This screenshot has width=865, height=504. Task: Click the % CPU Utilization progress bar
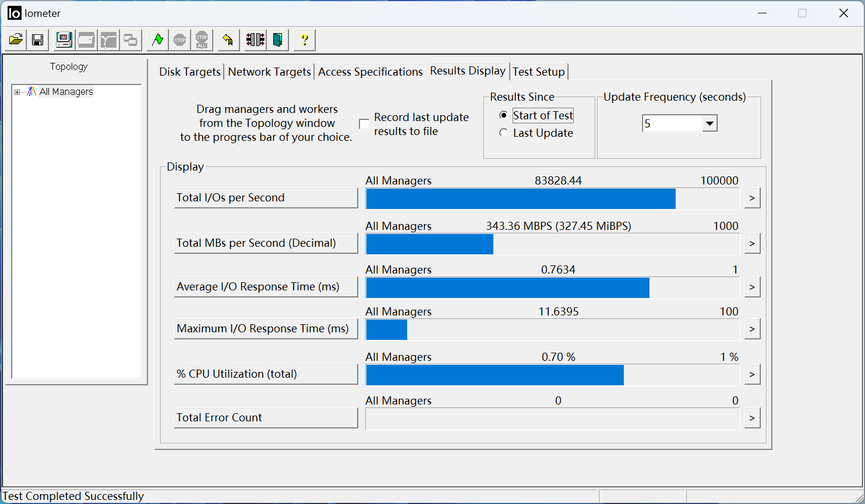553,375
